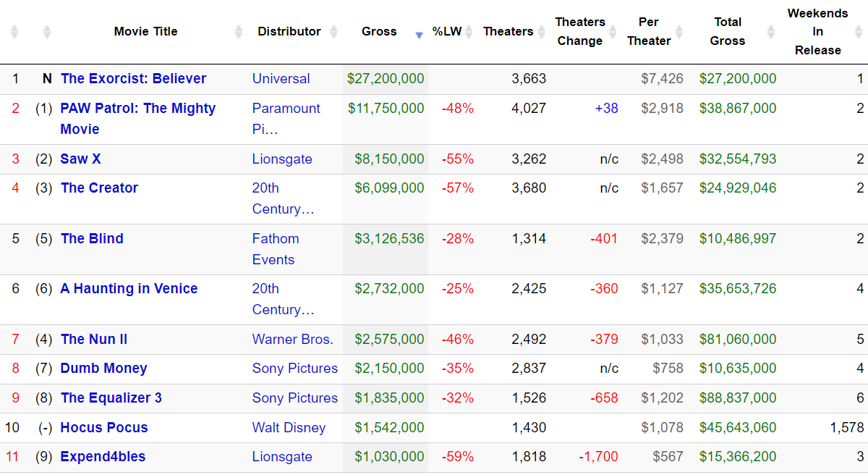Screen dimensions: 868x475
Task: Open Fathom Events distributor link
Action: click(x=276, y=249)
